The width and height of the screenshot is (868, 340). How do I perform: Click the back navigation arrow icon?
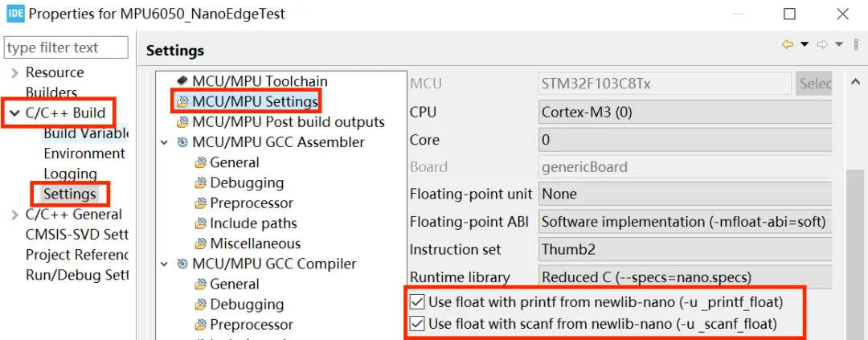coord(788,45)
